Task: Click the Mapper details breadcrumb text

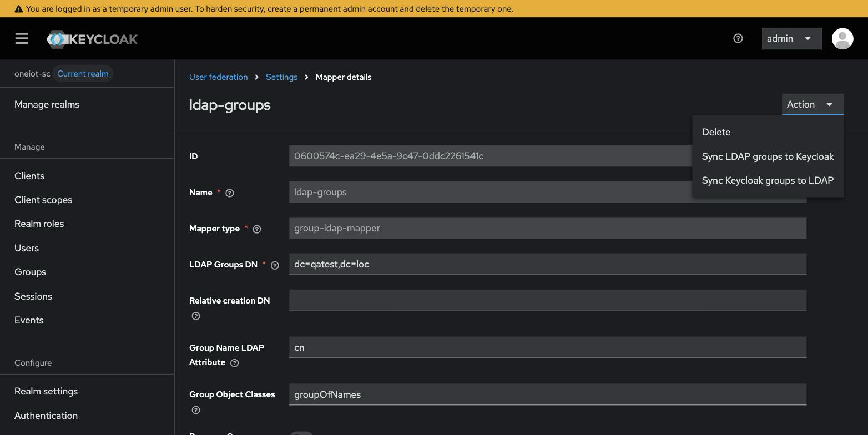Action: click(x=344, y=77)
